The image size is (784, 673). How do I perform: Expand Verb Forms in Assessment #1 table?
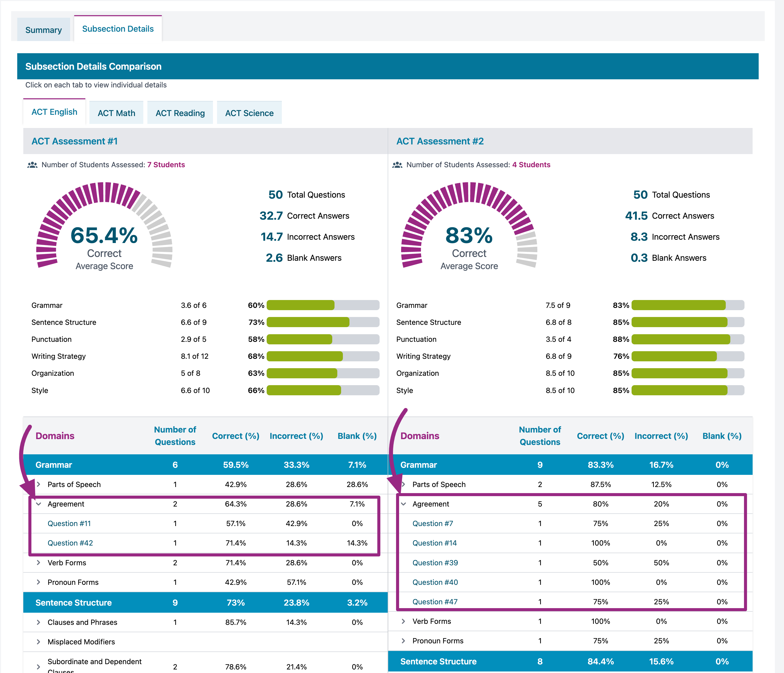coord(38,563)
